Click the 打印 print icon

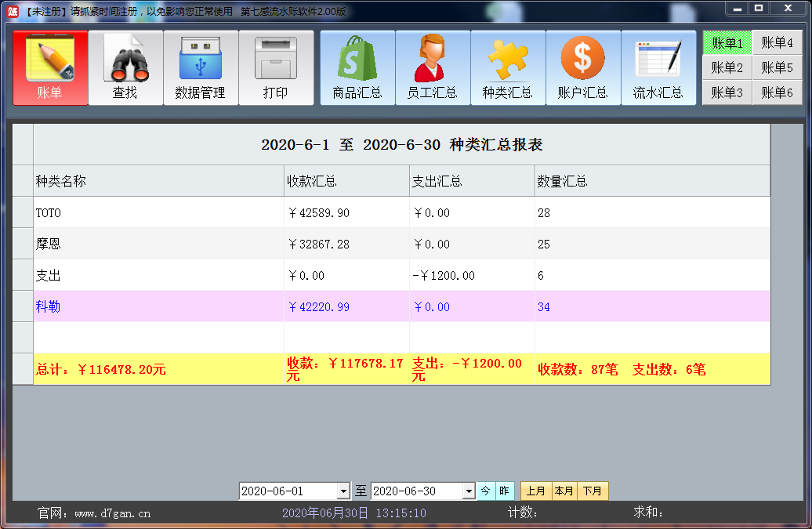(275, 68)
